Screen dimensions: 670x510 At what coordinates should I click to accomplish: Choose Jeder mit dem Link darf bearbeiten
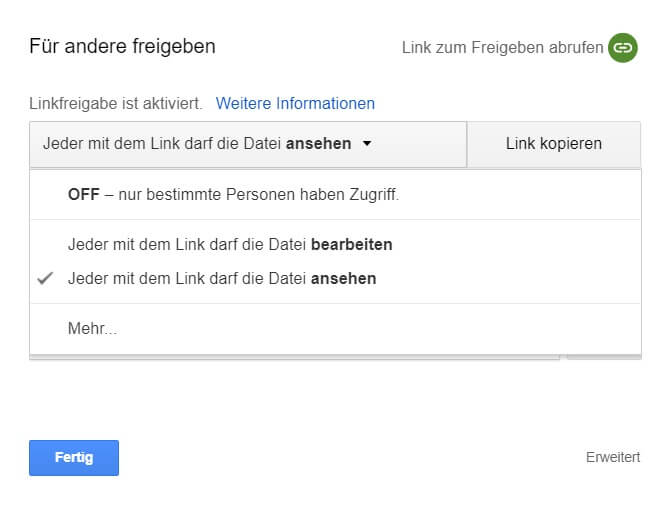[335, 245]
